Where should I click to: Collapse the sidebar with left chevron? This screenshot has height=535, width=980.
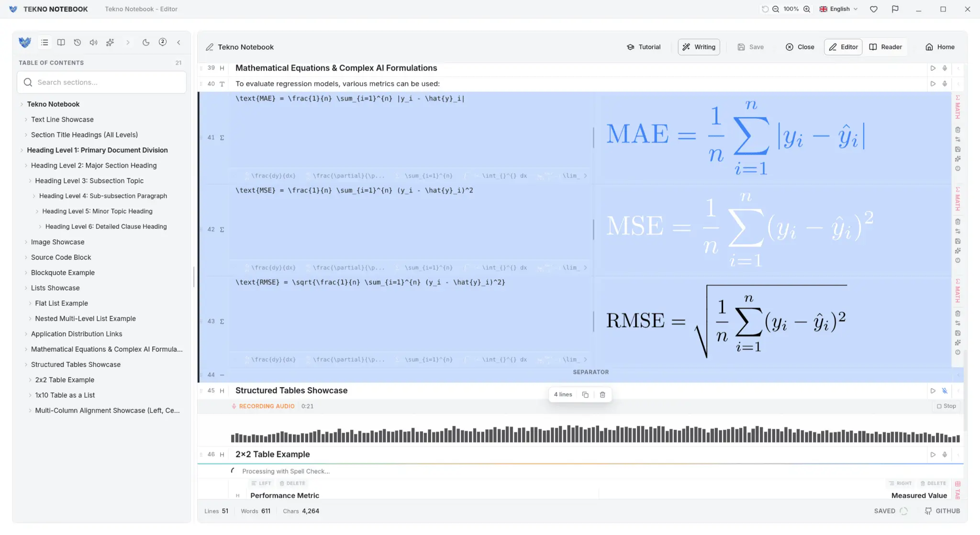point(178,43)
